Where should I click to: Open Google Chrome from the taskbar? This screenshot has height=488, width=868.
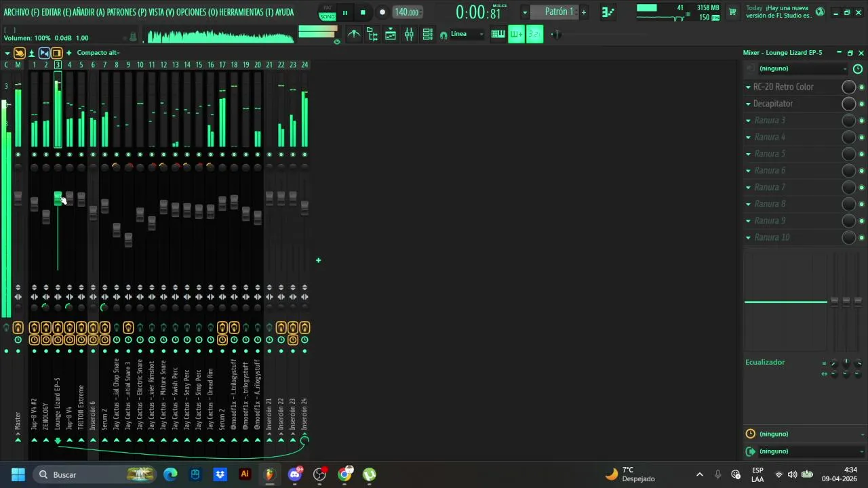coord(344,474)
